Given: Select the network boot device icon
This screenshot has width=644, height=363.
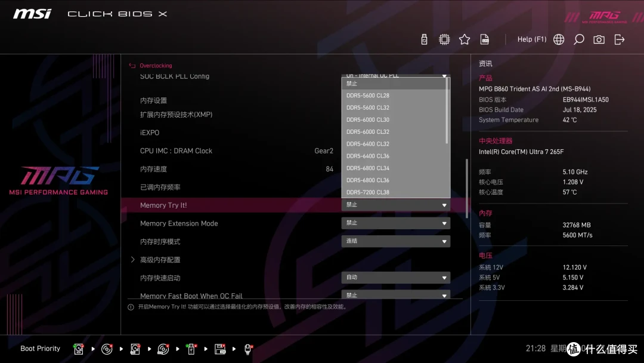Looking at the screenshot, I should [x=248, y=349].
